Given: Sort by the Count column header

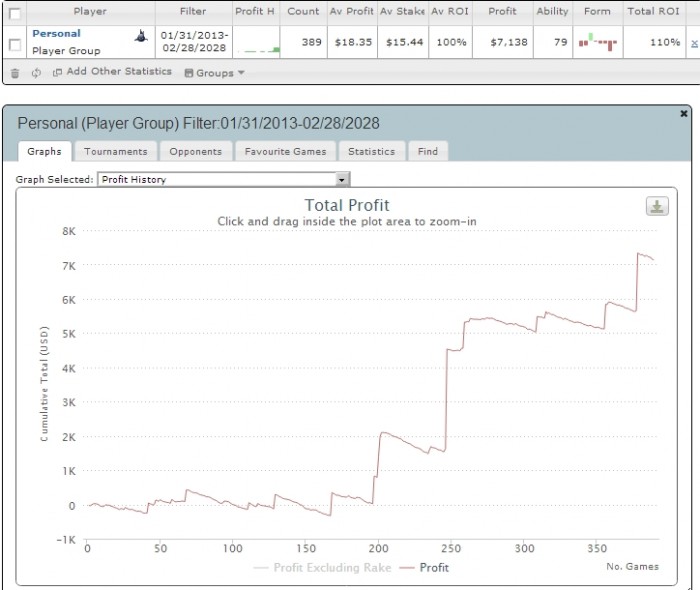Looking at the screenshot, I should (303, 12).
